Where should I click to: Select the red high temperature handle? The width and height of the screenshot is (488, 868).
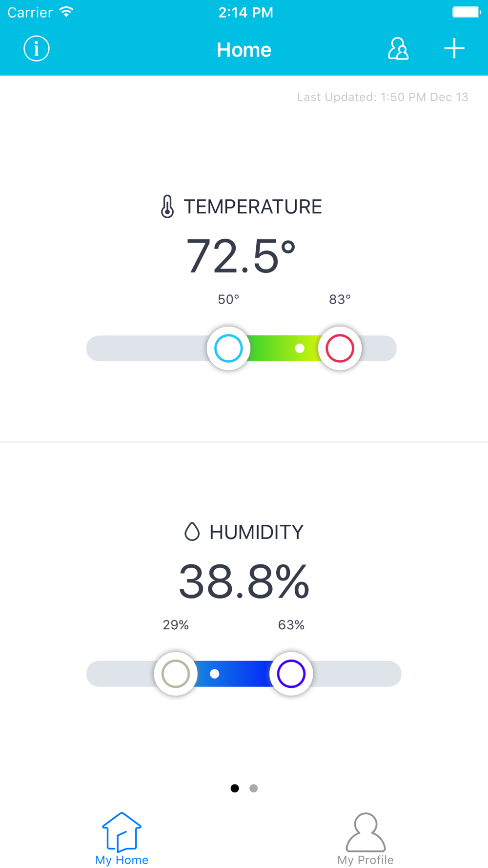(340, 348)
